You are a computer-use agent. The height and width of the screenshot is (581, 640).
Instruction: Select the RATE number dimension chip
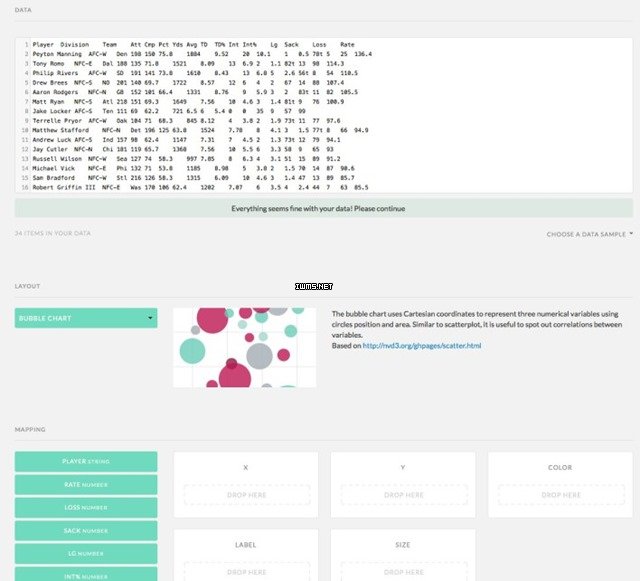[86, 485]
